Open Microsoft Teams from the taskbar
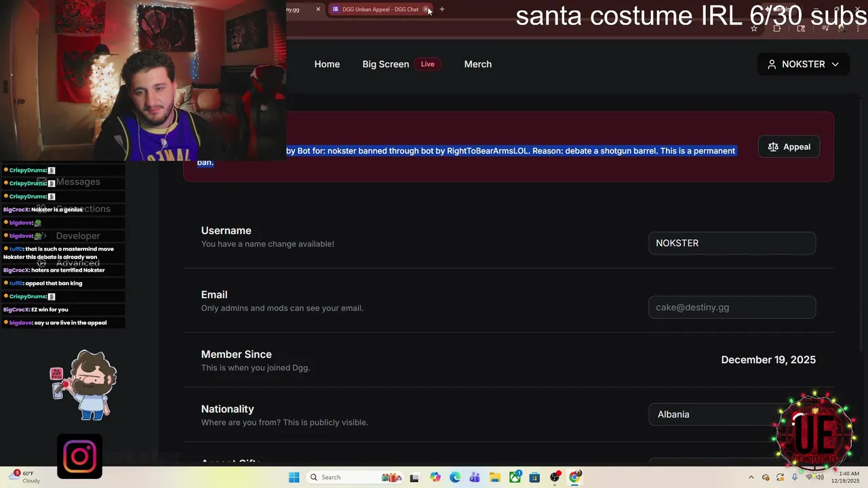This screenshot has height=488, width=868. [x=475, y=477]
